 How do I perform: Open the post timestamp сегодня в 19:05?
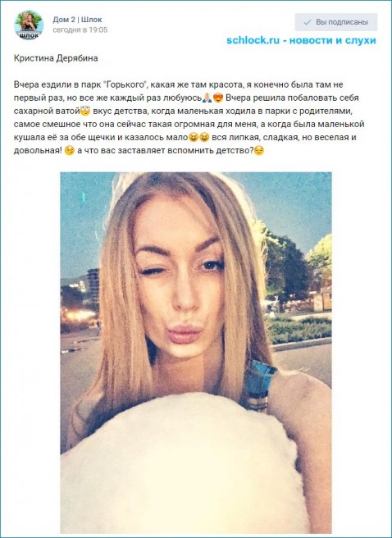[x=80, y=30]
